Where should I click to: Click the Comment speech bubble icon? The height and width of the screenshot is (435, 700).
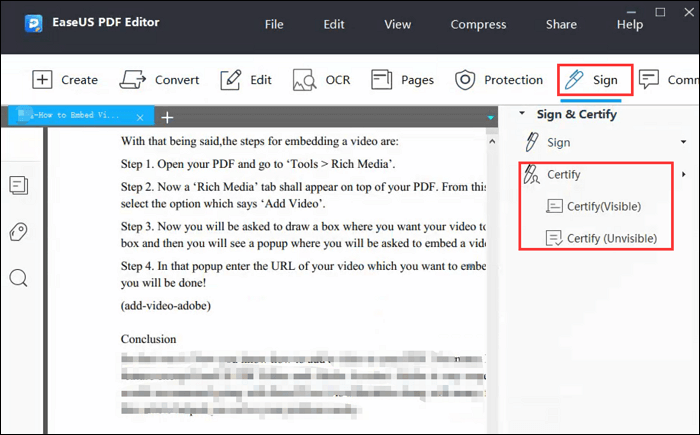(649, 79)
